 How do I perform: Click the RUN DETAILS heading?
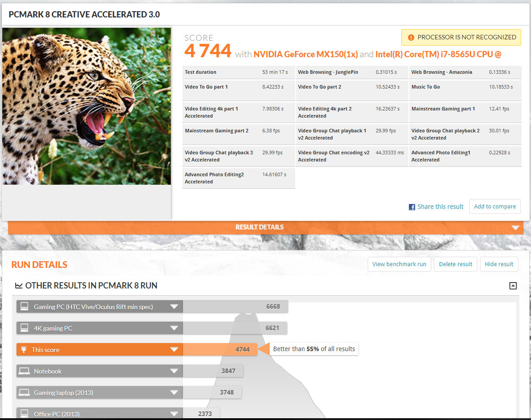tap(39, 264)
